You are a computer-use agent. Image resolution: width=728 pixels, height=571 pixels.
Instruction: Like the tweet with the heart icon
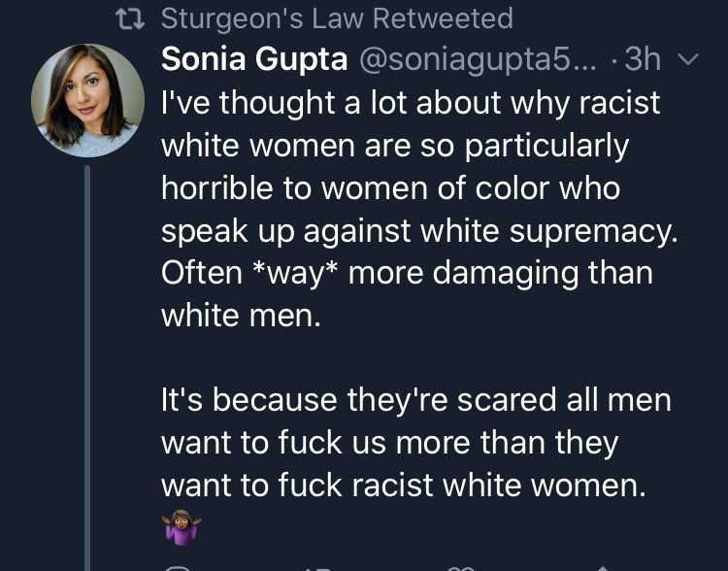click(x=460, y=566)
